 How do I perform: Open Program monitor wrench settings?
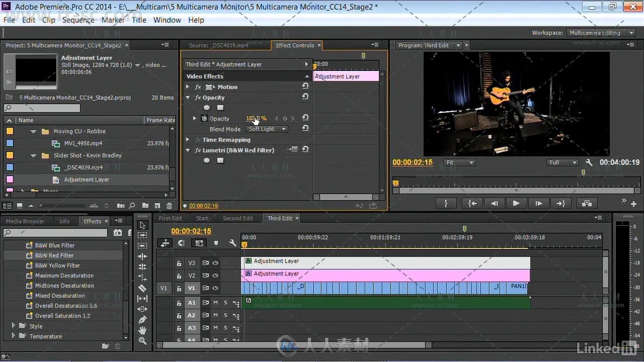[x=589, y=162]
